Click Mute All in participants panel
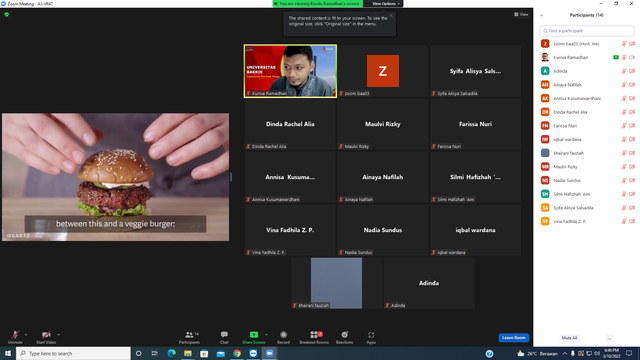The height and width of the screenshot is (360, 640). 569,338
